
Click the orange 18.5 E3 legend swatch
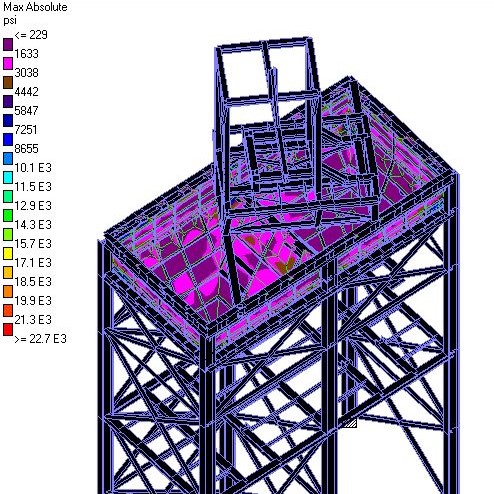point(8,291)
